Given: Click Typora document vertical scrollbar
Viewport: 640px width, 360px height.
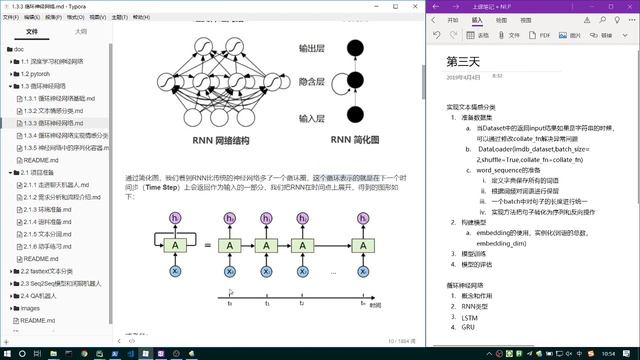Looking at the screenshot, I should (x=423, y=82).
